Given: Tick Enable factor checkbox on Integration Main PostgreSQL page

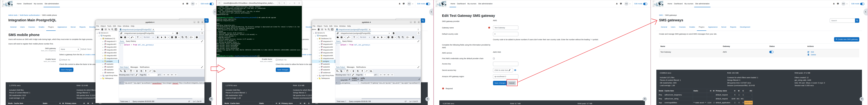Looking at the screenshot, I should tap(60, 60).
